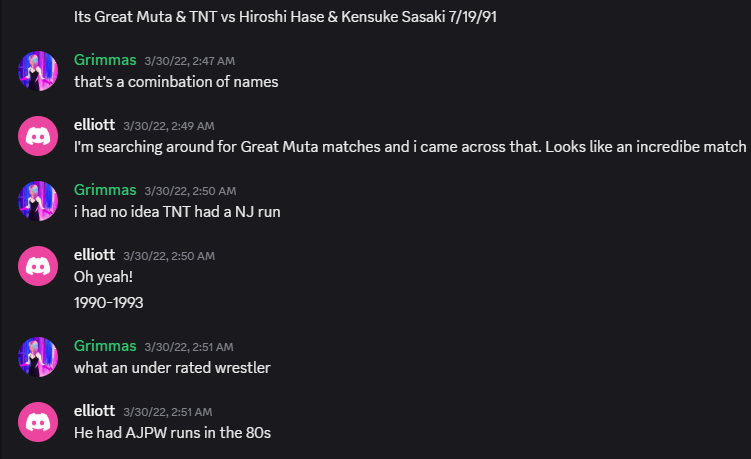Screen dimensions: 751x459
Task: Click the elliott username above "Oh yeah!"
Action: tap(94, 255)
